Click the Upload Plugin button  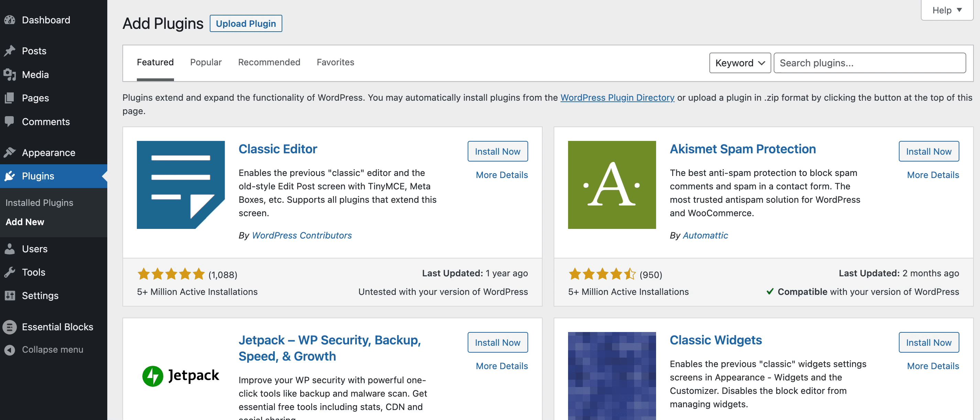246,24
